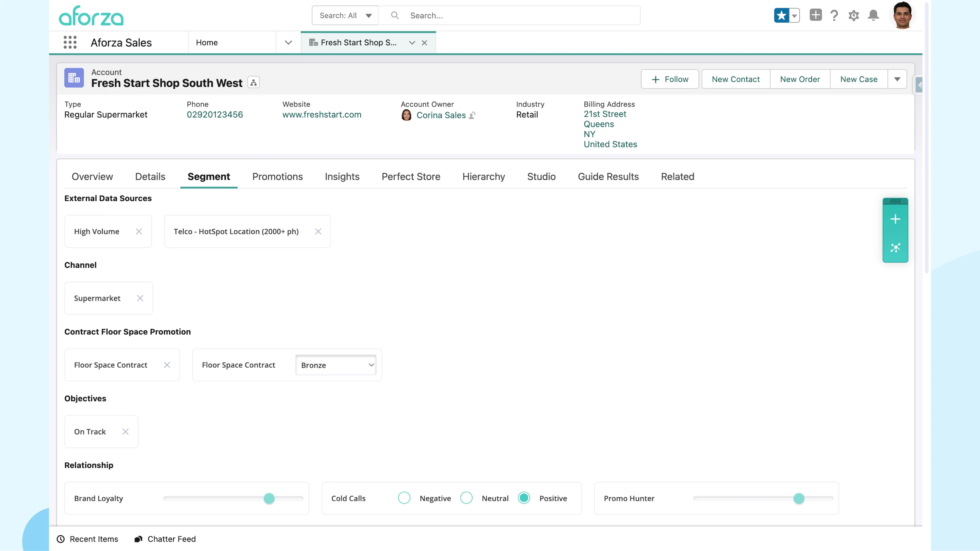Click the Promo Hunter slider handle
Screen dimensions: 980x551
click(x=799, y=499)
